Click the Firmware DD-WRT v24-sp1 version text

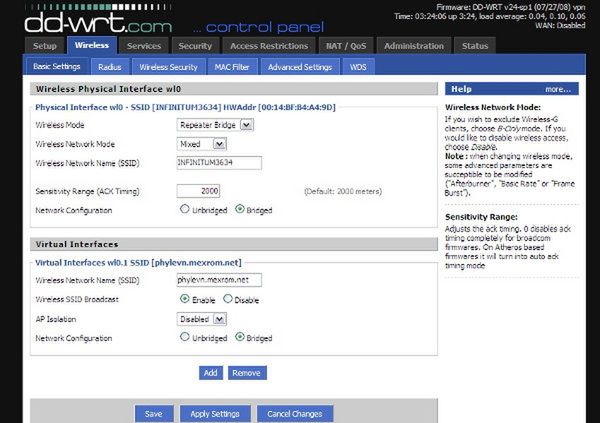click(510, 7)
